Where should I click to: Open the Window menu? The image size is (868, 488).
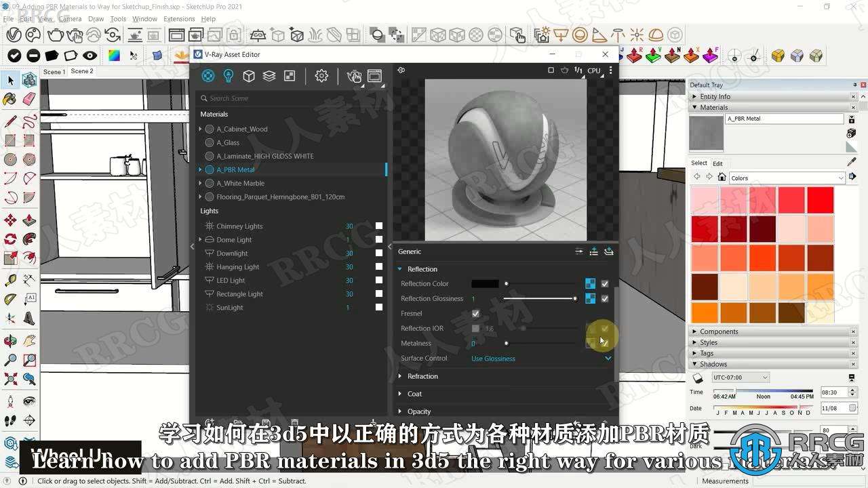[x=144, y=19]
